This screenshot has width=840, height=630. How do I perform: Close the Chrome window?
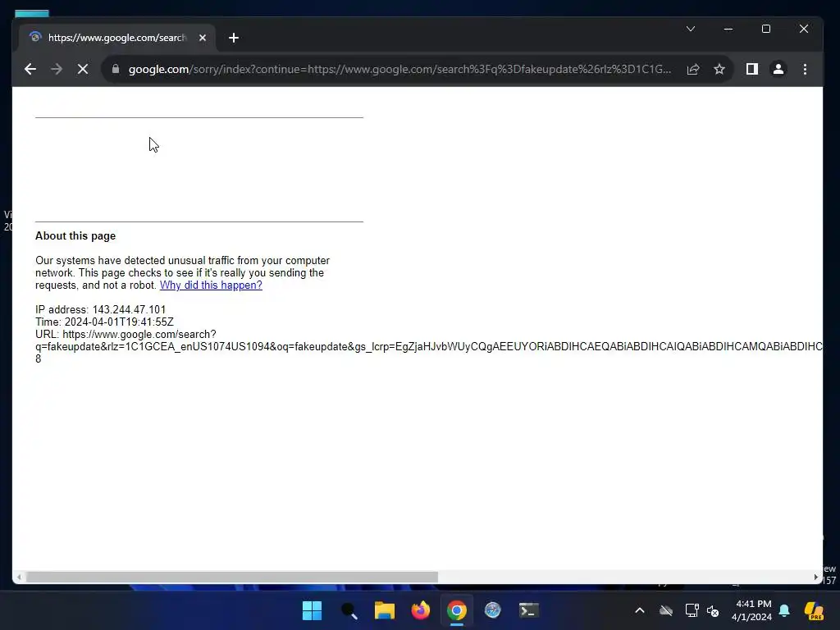click(x=804, y=29)
